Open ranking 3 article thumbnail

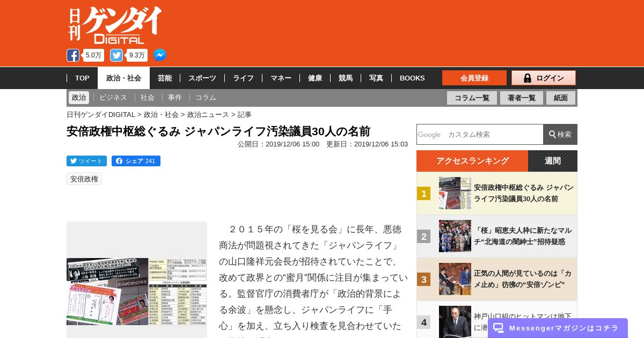point(455,279)
